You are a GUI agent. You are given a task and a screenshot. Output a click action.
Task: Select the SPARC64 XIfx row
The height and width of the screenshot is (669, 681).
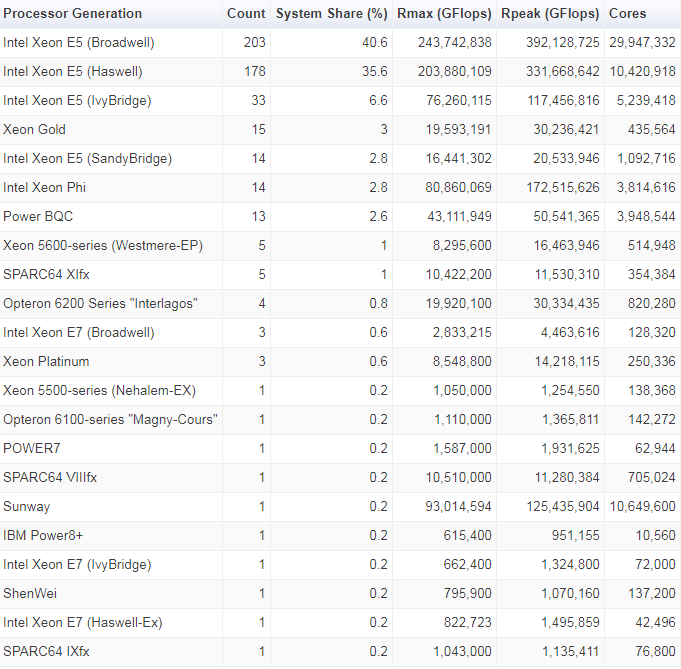coord(340,275)
